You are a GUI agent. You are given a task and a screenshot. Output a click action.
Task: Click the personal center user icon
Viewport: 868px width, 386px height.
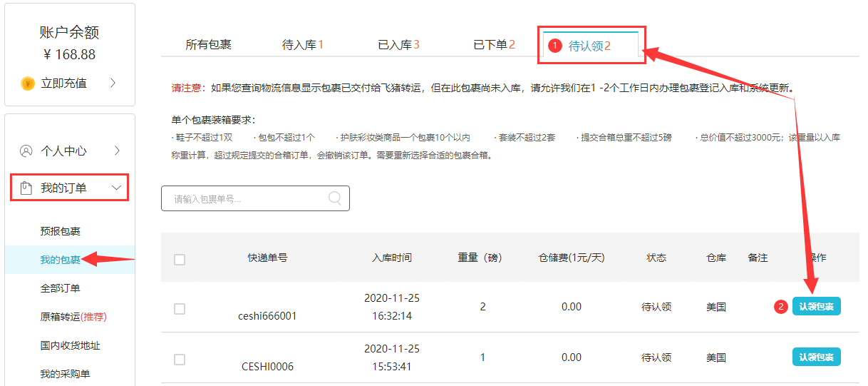pos(26,151)
